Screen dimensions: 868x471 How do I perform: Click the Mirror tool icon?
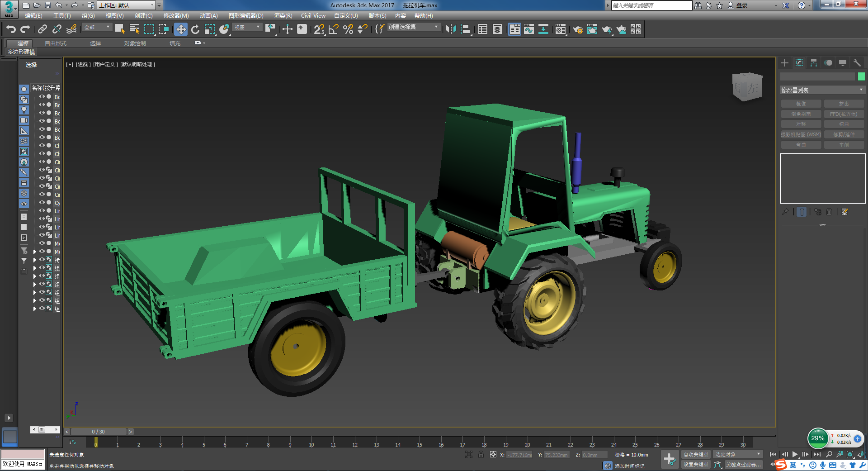[451, 29]
